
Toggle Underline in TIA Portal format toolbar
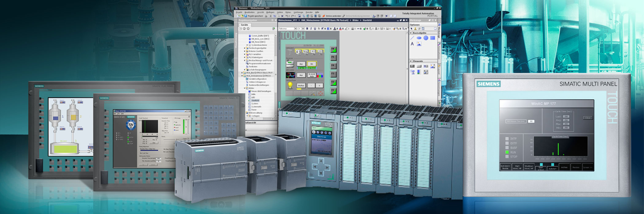[315, 29]
